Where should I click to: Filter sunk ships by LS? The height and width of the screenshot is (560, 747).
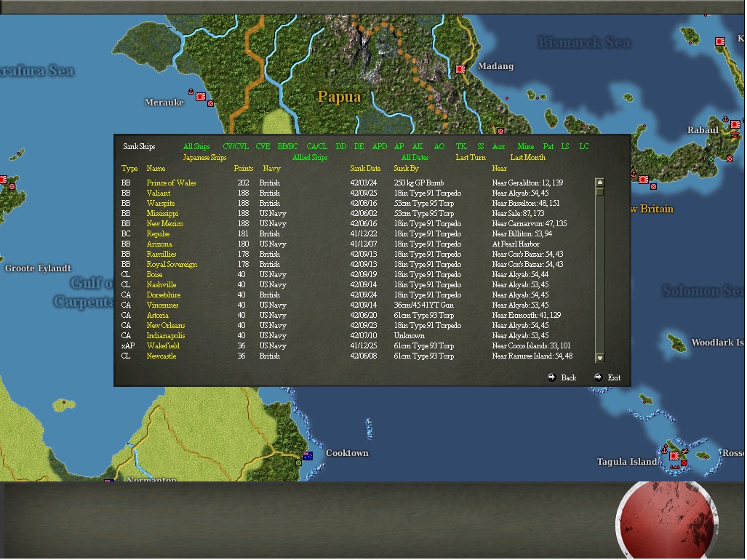click(x=565, y=146)
